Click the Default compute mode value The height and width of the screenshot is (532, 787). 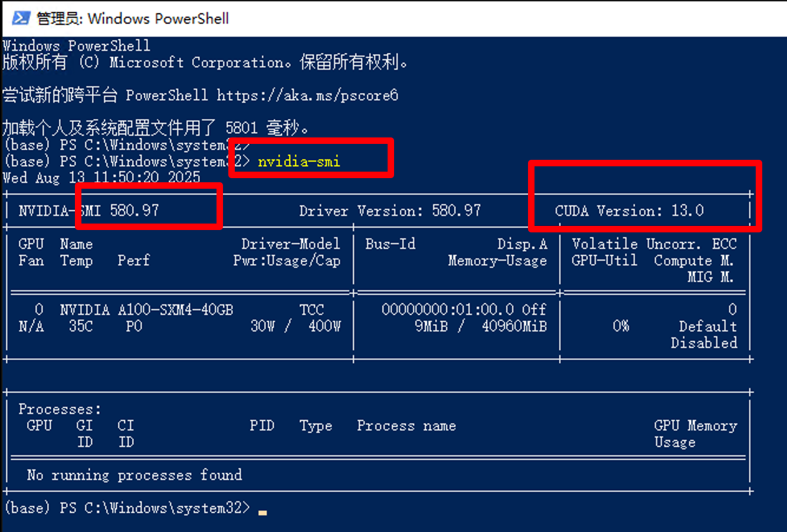[x=707, y=326]
